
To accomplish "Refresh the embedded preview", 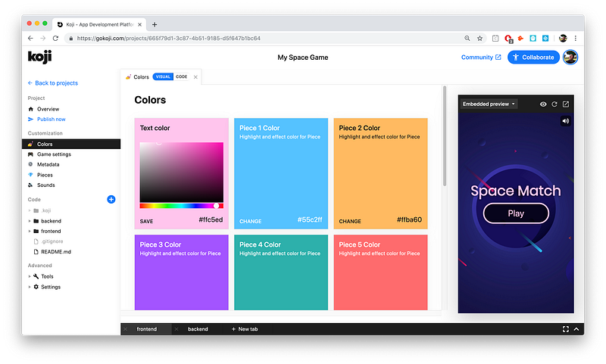I will 554,104.
